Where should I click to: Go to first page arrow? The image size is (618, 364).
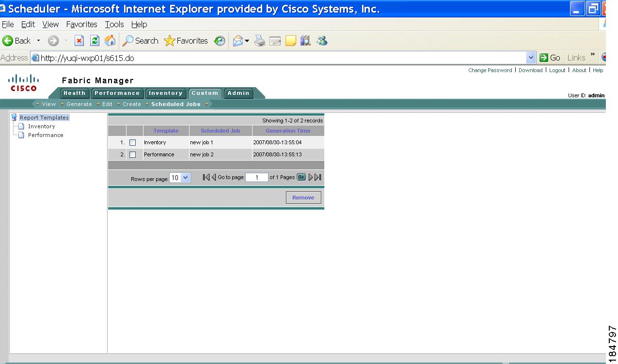pyautogui.click(x=206, y=177)
